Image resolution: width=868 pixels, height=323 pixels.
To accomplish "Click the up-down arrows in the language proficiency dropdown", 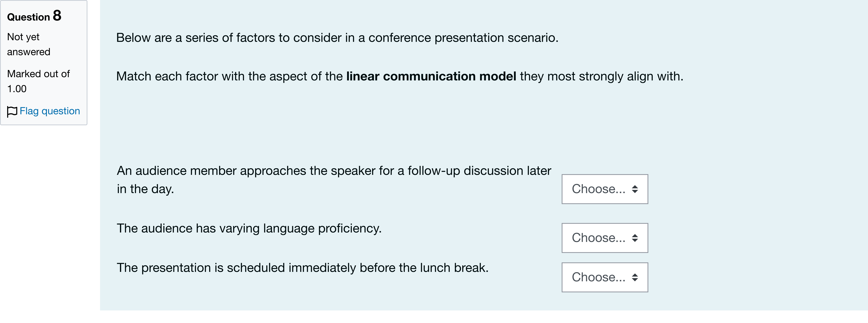I will coord(635,238).
